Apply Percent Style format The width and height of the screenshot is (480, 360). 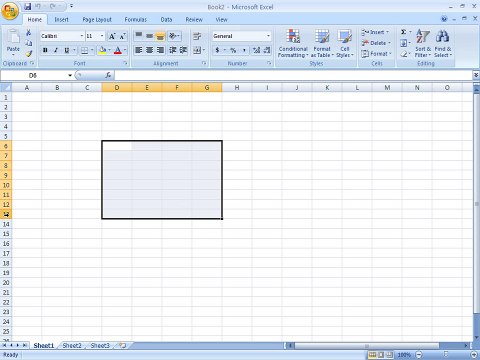pos(233,50)
